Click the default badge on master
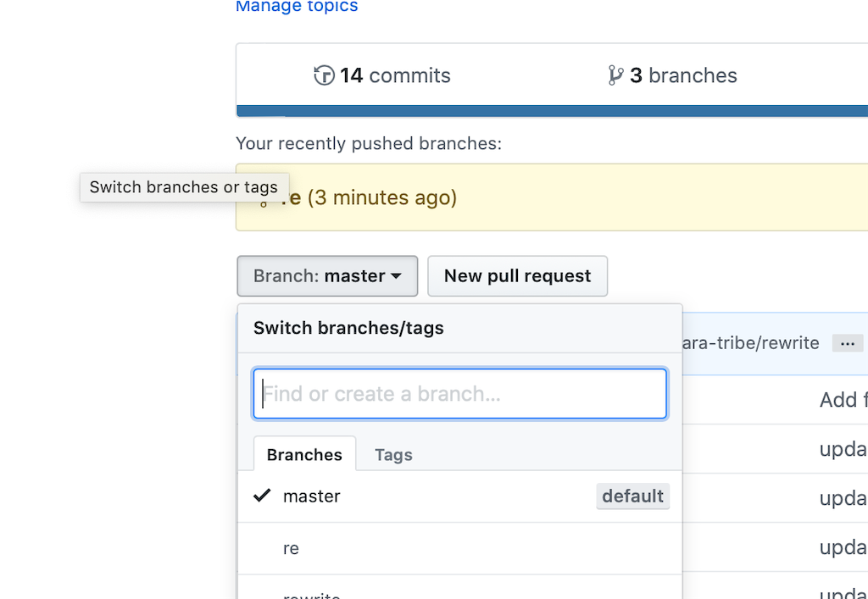 point(632,496)
